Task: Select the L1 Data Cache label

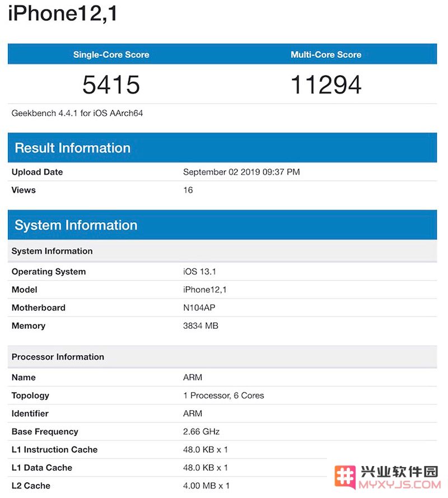Action: coord(41,468)
